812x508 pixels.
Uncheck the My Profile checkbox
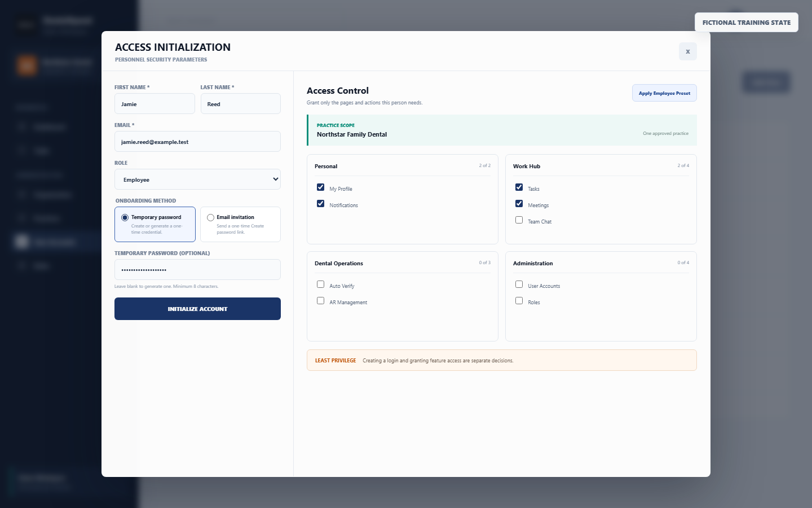[320, 187]
